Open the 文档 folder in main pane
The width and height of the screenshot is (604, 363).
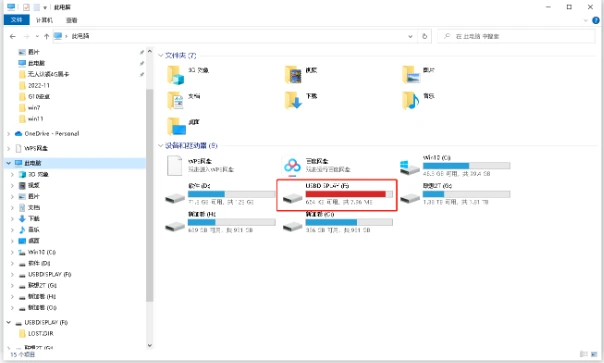[x=183, y=100]
